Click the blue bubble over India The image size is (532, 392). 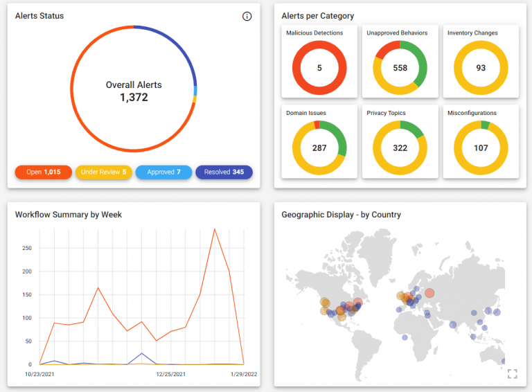[x=452, y=325]
